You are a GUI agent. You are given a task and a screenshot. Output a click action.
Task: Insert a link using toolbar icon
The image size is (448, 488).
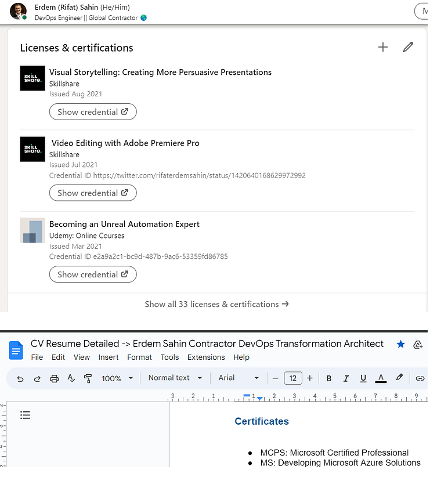click(420, 378)
